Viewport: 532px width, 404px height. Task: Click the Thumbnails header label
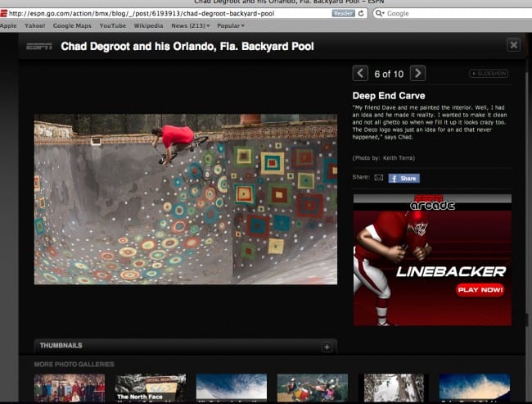click(61, 345)
